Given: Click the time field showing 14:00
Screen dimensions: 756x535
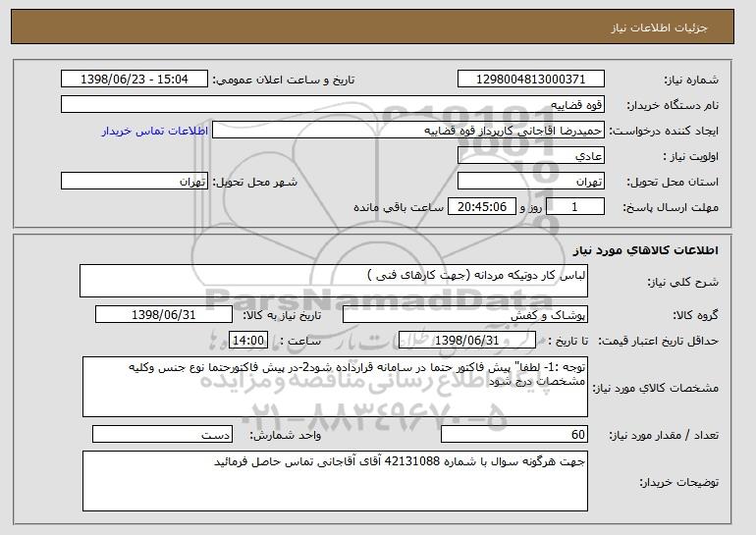Looking at the screenshot, I should click(247, 341).
